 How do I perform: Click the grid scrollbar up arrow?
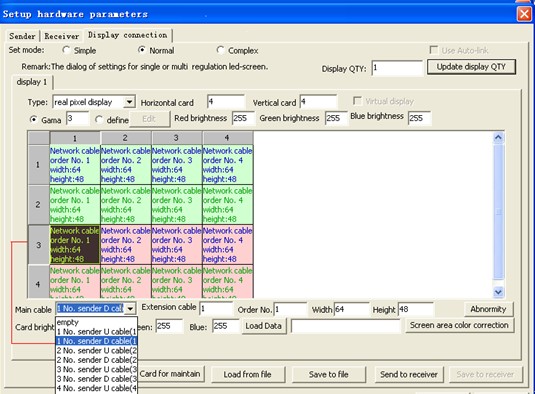[498, 137]
